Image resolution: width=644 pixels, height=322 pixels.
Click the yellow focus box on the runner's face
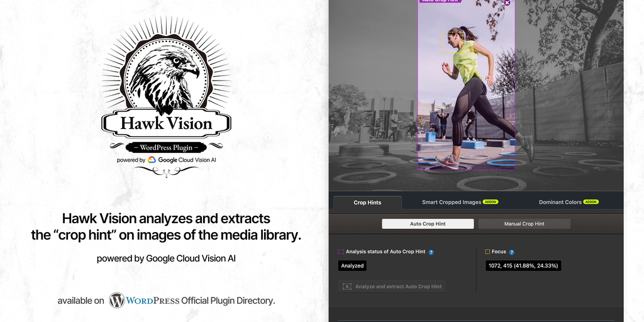(x=453, y=43)
